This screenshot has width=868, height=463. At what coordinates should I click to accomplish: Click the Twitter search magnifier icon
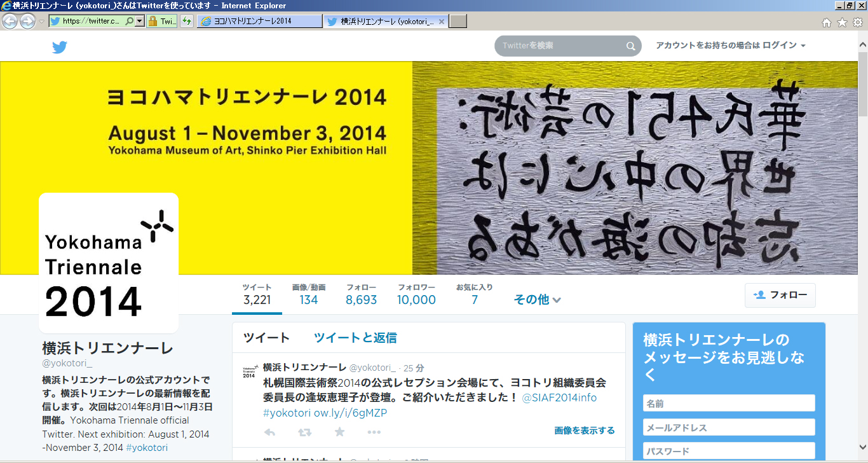click(630, 46)
